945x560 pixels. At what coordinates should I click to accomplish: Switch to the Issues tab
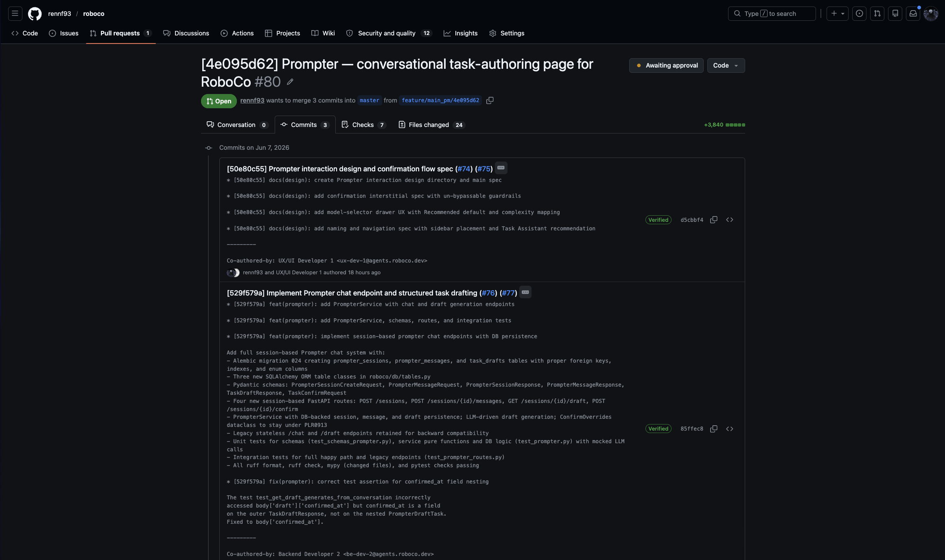63,33
